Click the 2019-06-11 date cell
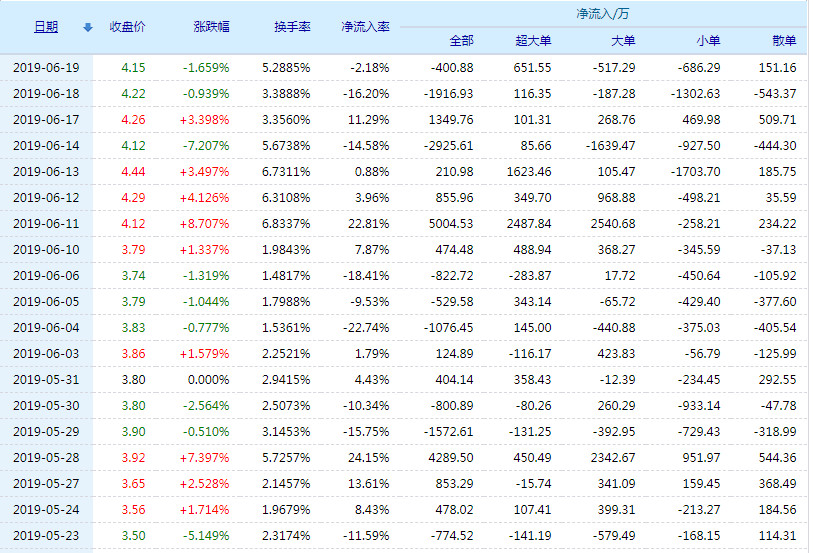Viewport: 813px width, 553px height. click(46, 224)
